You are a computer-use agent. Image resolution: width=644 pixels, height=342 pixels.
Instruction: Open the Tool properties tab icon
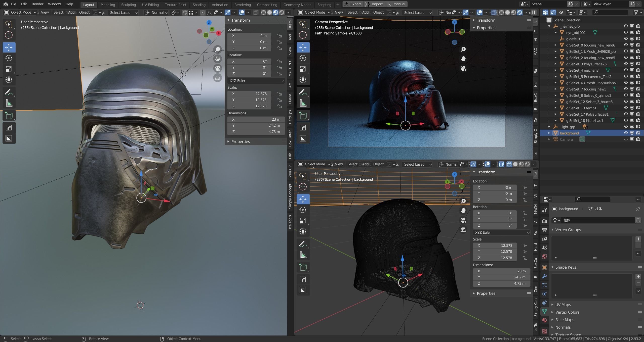pyautogui.click(x=545, y=210)
